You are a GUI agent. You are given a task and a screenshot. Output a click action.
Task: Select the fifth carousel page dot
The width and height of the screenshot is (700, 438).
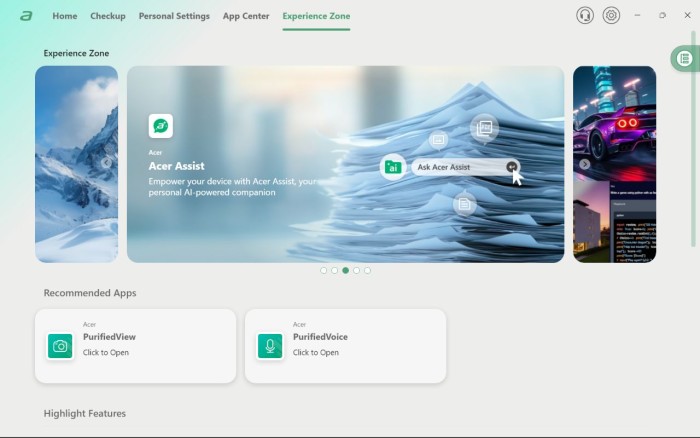367,271
